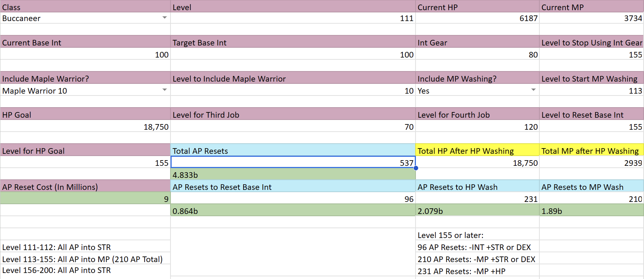Expand the Maple Warrior 10 dropdown arrow
Image resolution: width=644 pixels, height=279 pixels.
(x=164, y=90)
